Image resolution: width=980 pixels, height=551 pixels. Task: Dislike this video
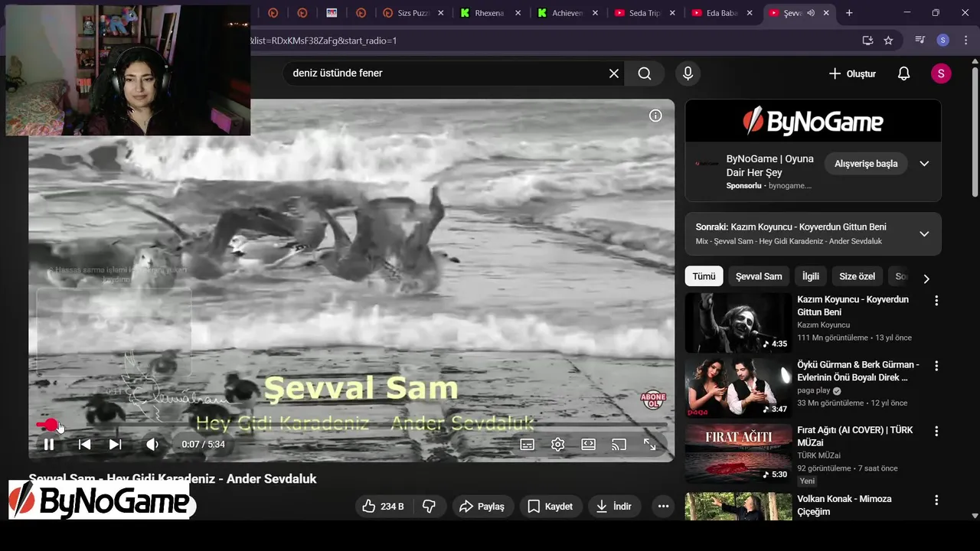[430, 507]
